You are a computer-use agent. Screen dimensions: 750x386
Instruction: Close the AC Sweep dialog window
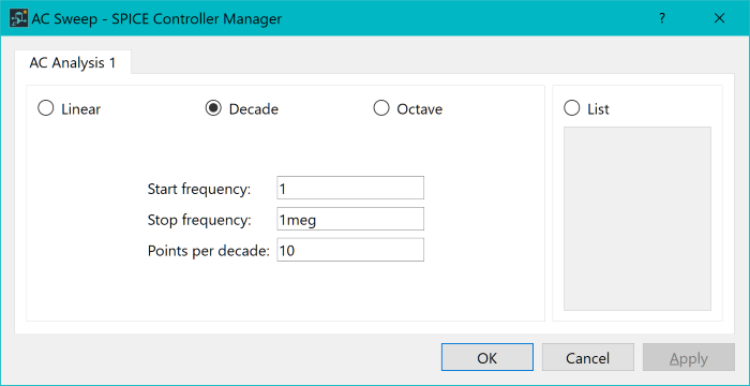click(719, 18)
